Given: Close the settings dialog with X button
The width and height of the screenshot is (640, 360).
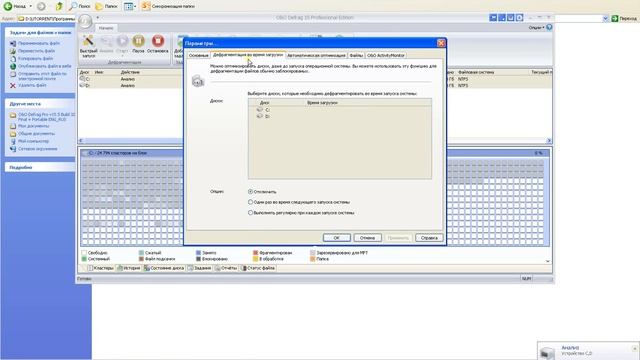Looking at the screenshot, I should click(441, 43).
